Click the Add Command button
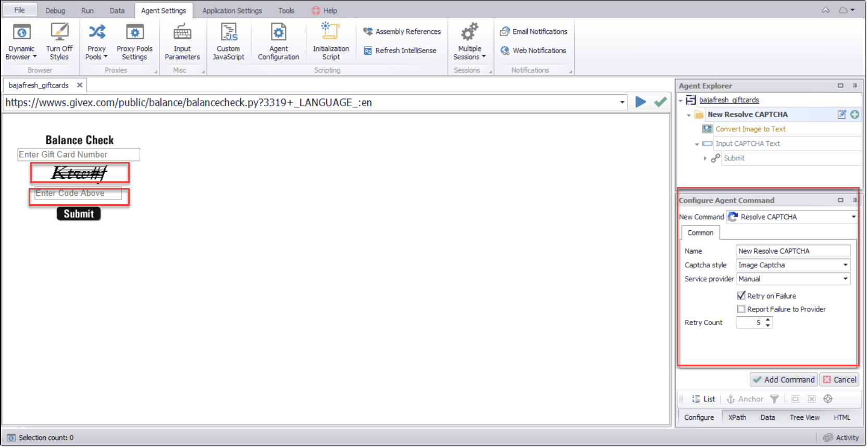 (x=784, y=380)
